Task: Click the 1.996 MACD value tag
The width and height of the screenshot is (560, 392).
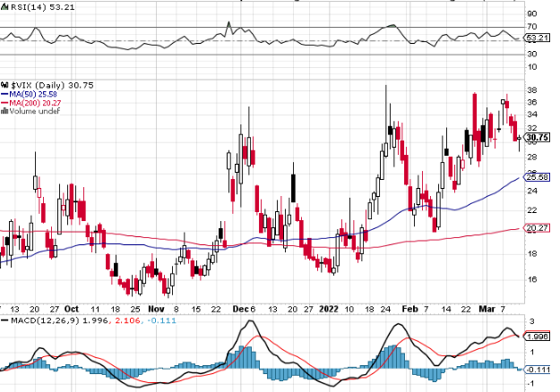Action: (537, 337)
